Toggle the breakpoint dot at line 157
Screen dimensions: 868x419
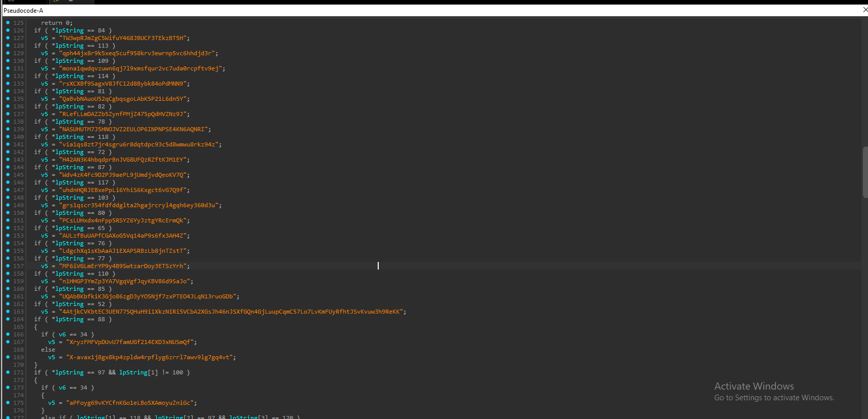8,266
